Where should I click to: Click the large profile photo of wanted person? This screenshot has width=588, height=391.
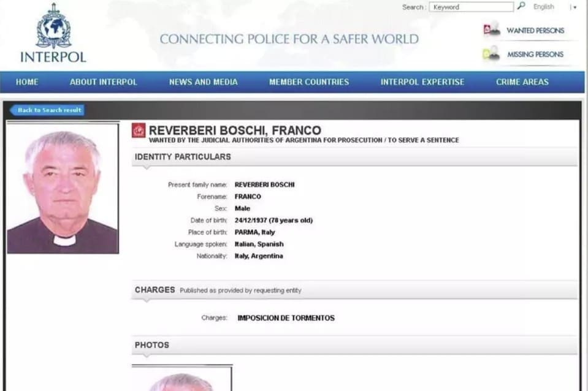[x=63, y=189]
